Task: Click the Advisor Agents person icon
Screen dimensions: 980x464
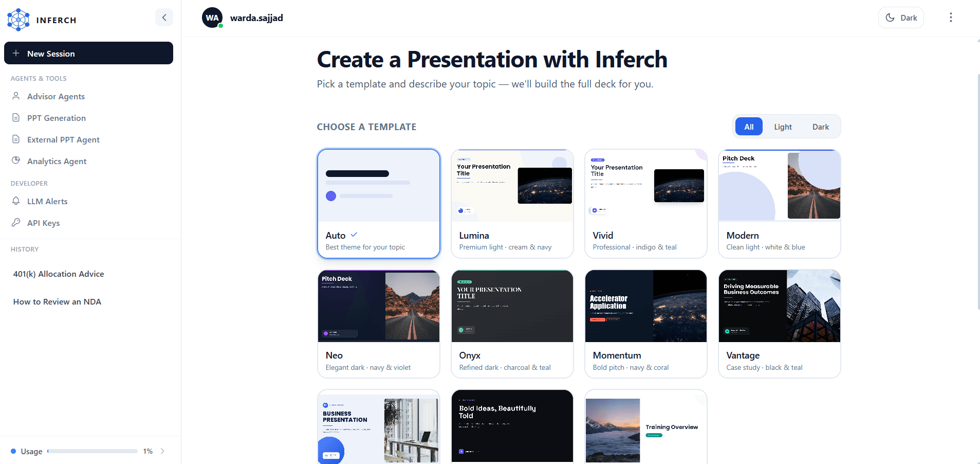Action: point(16,96)
